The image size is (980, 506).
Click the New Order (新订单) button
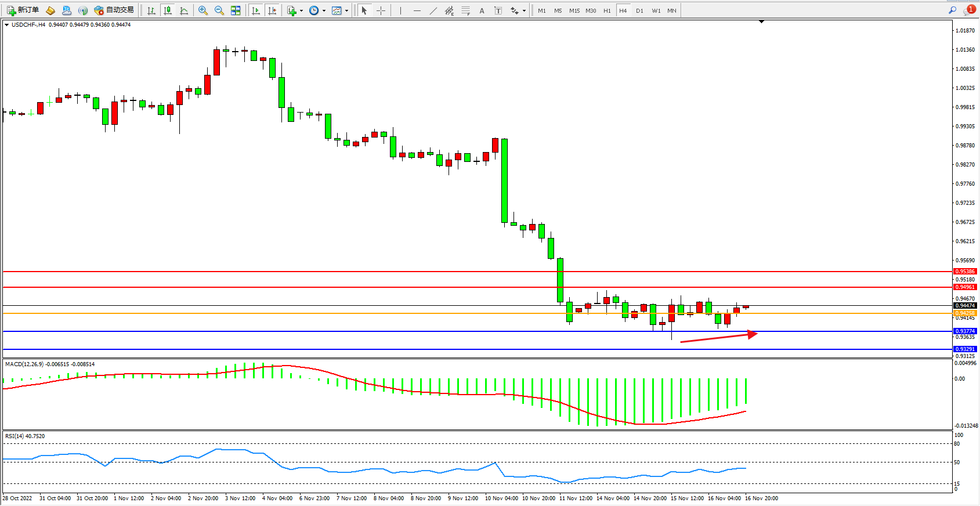[23, 10]
